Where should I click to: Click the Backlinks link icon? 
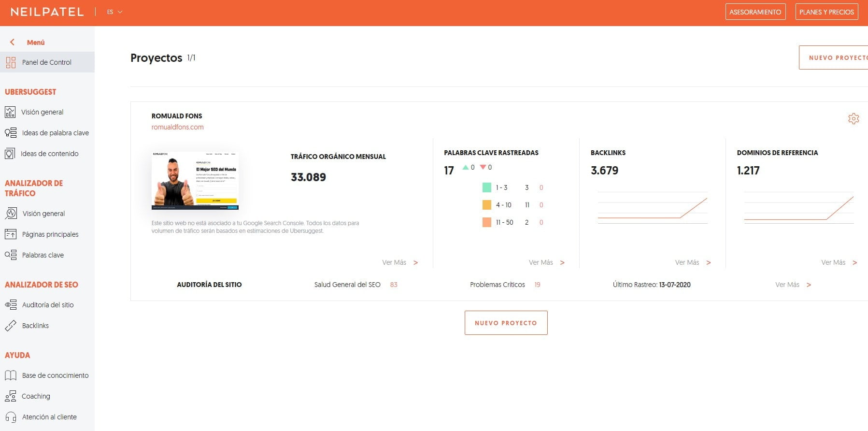pyautogui.click(x=11, y=326)
